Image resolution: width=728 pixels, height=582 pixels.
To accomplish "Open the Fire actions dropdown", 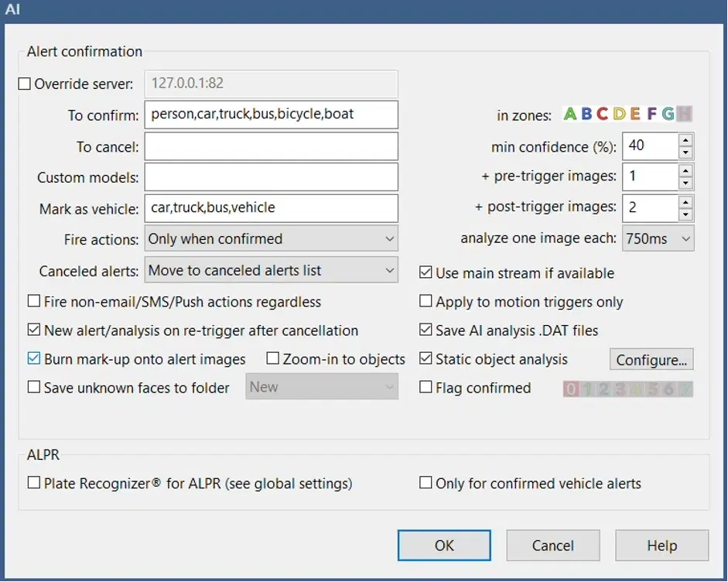I will click(271, 239).
